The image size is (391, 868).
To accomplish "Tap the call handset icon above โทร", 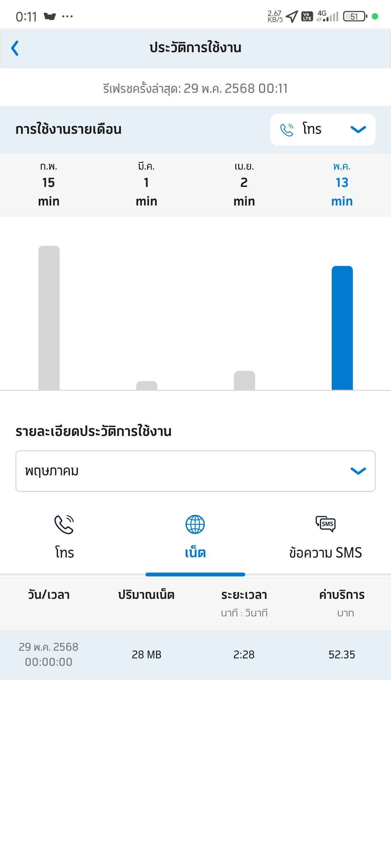I will tap(64, 525).
